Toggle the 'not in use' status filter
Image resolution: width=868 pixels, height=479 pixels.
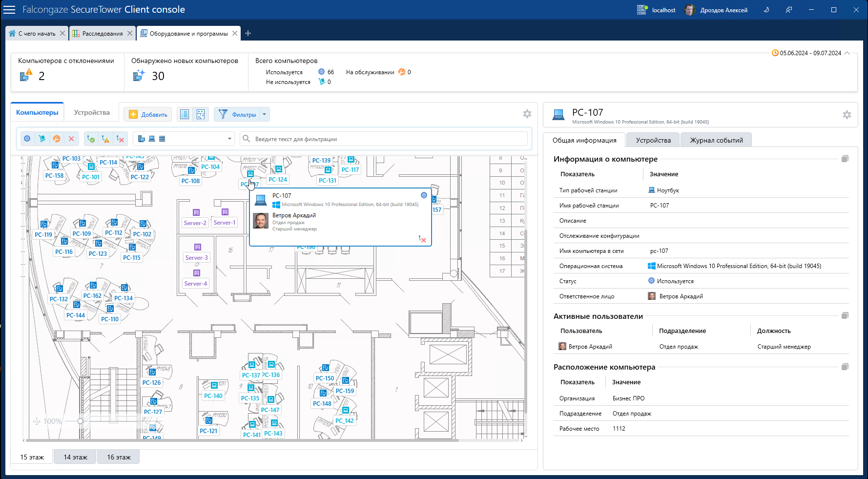[42, 139]
